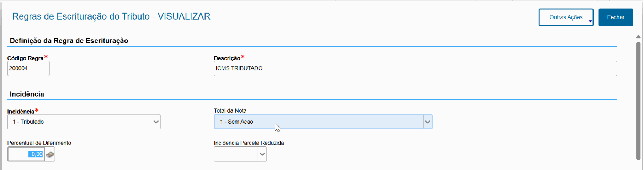644x170 pixels.
Task: Click the bold Incidência section heading
Action: tap(27, 94)
